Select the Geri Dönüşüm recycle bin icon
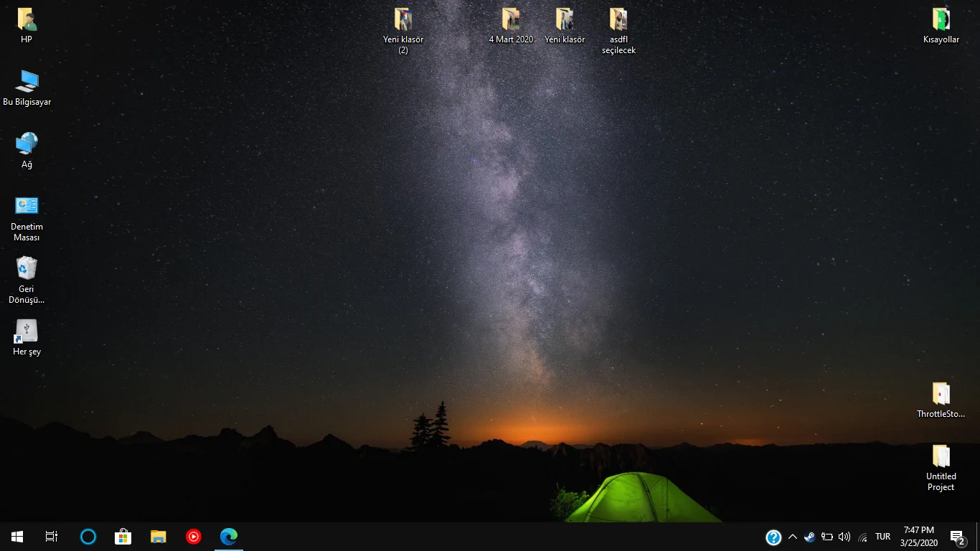The image size is (980, 551). (x=27, y=268)
